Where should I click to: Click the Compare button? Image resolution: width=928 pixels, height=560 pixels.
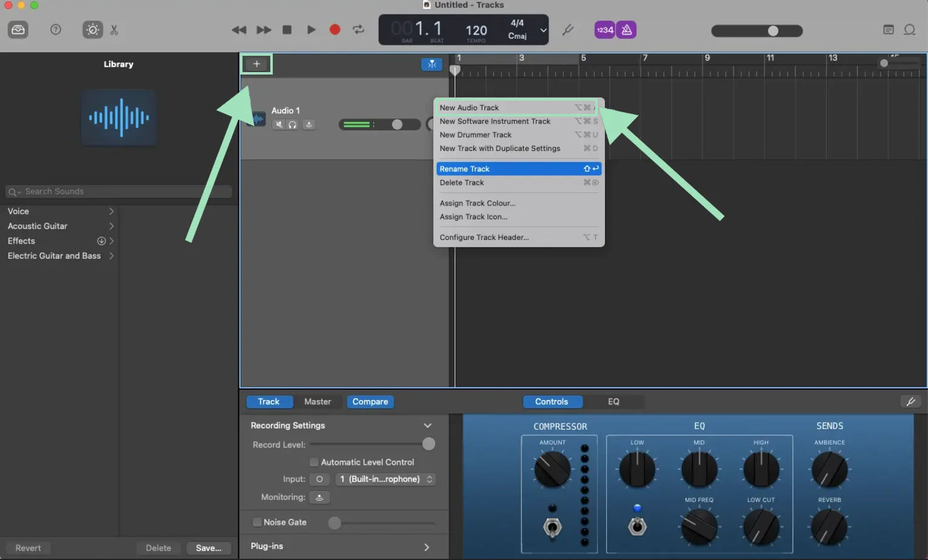click(370, 401)
